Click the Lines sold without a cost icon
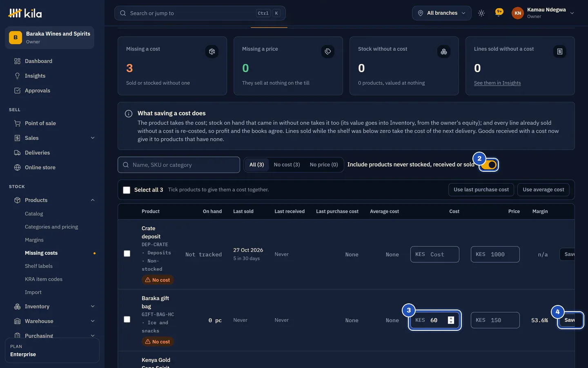588x368 pixels. click(x=559, y=52)
